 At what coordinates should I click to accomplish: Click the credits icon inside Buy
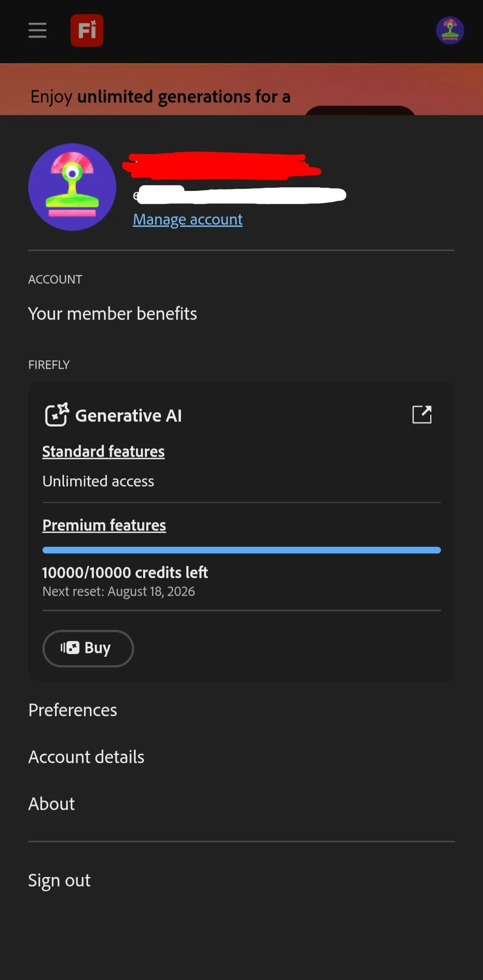[70, 648]
